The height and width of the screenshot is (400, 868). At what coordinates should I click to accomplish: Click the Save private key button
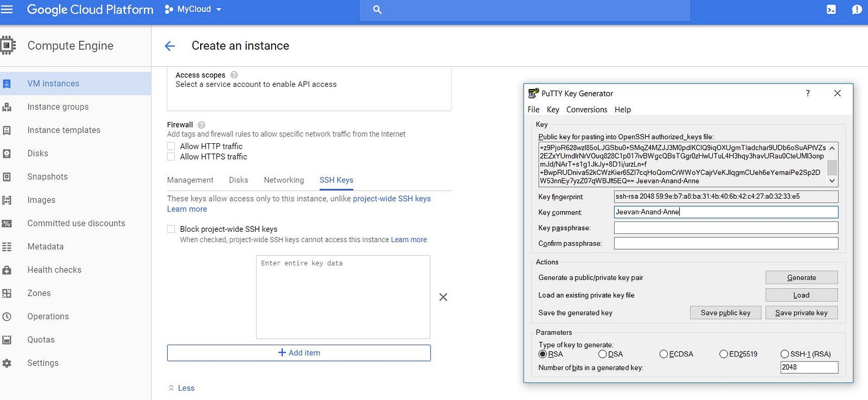[x=801, y=313]
